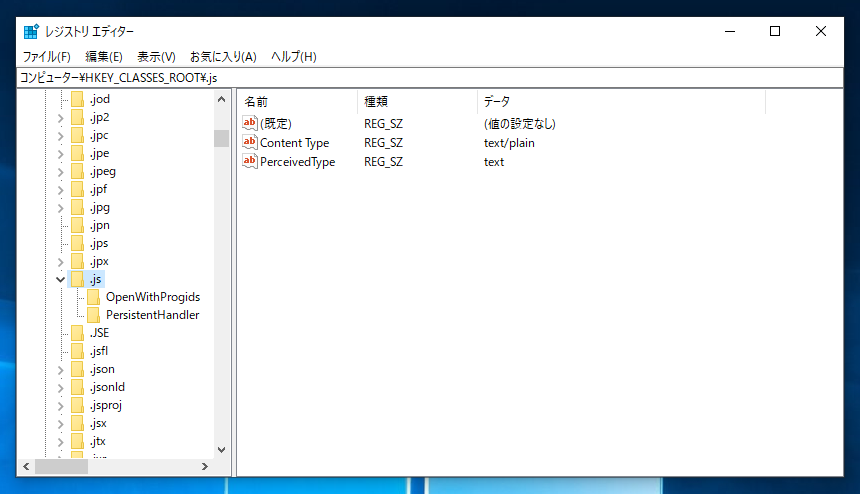This screenshot has height=494, width=860.
Task: Click the tree horizontal scroll left arrow
Action: click(26, 467)
